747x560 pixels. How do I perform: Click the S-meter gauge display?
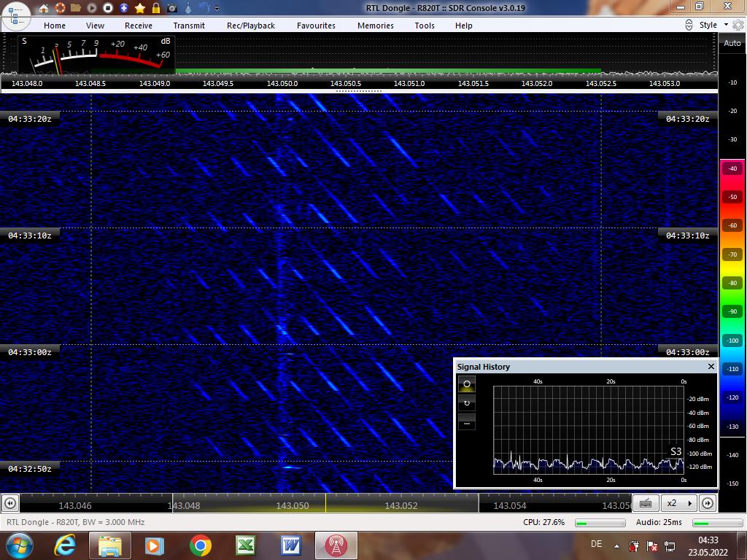(x=97, y=55)
